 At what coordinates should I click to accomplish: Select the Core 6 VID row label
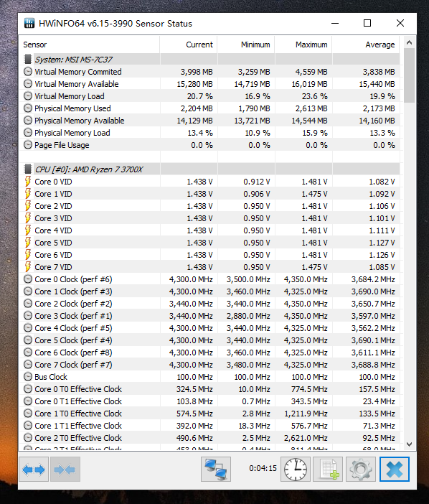53,255
